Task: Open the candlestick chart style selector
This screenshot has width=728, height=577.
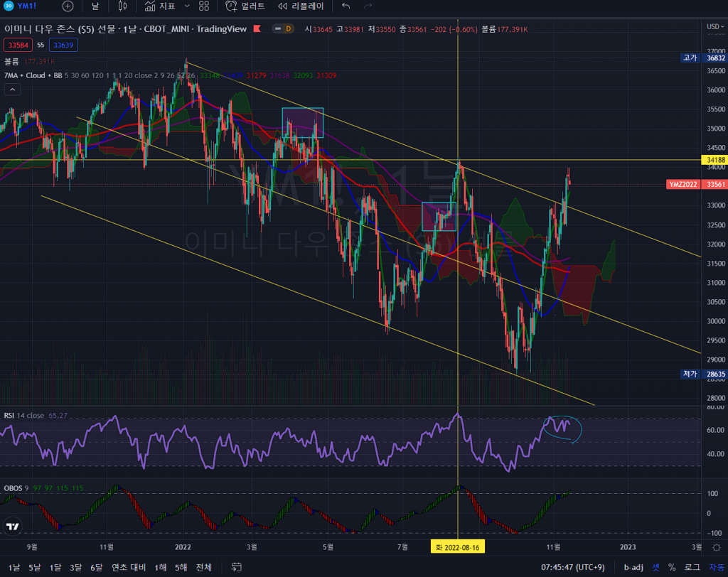Action: [122, 6]
